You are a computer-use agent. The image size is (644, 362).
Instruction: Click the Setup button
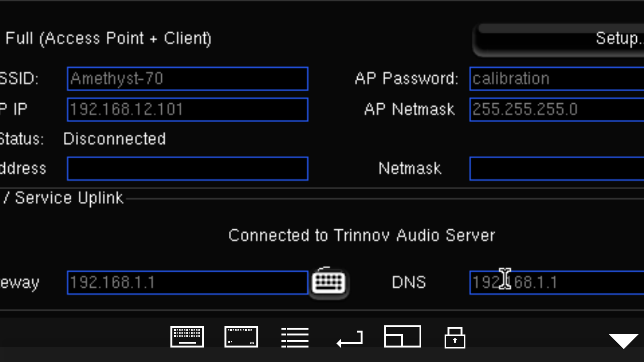point(559,40)
